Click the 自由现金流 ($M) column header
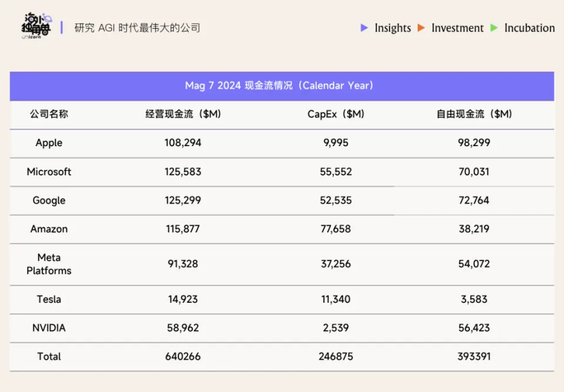The height and width of the screenshot is (392, 564). pyautogui.click(x=474, y=114)
